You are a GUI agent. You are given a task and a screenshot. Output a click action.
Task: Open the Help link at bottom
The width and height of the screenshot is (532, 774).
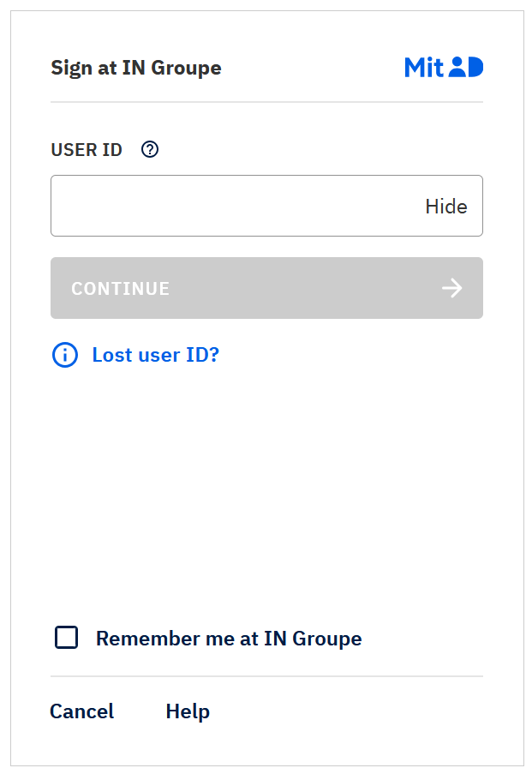tap(188, 711)
